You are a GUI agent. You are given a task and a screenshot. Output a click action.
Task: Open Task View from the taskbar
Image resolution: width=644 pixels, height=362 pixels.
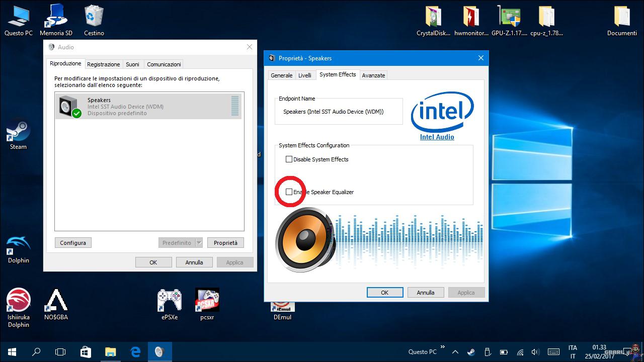60,352
